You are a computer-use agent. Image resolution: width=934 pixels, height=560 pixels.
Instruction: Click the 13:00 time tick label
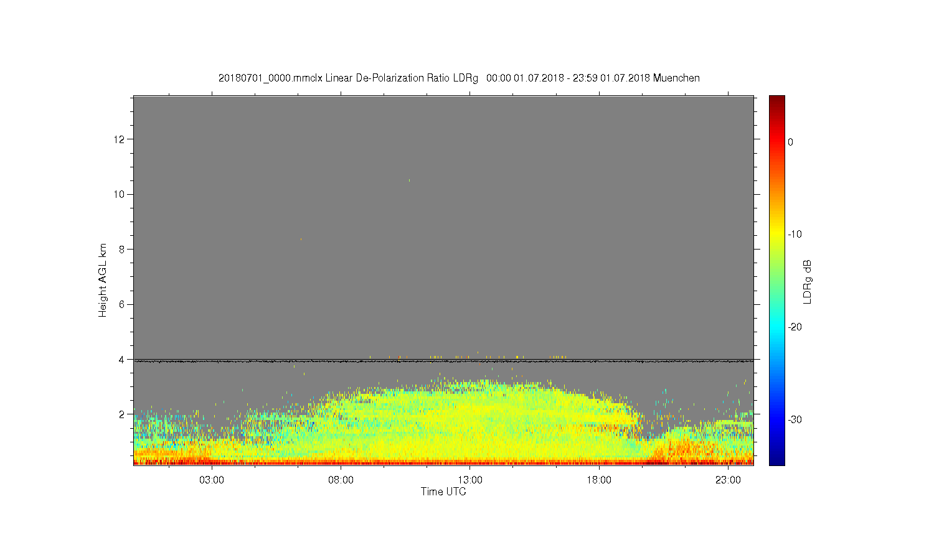pyautogui.click(x=470, y=480)
